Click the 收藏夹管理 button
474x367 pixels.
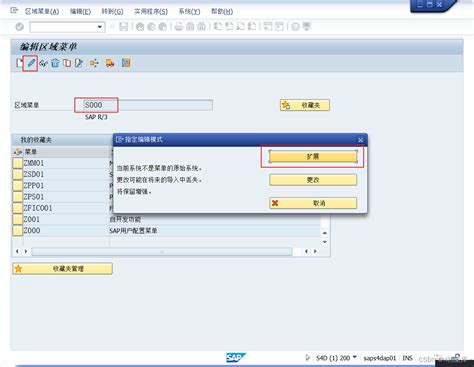coord(62,269)
